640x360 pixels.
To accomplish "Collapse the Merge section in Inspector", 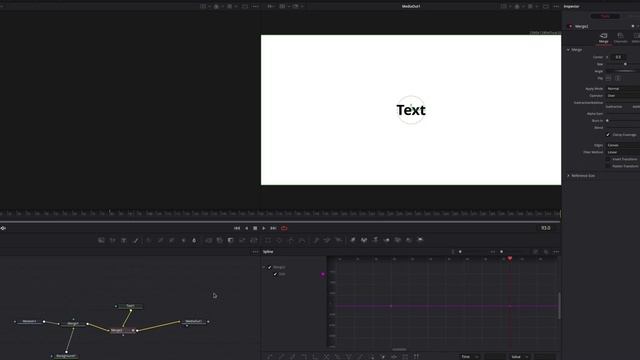I will coord(568,50).
